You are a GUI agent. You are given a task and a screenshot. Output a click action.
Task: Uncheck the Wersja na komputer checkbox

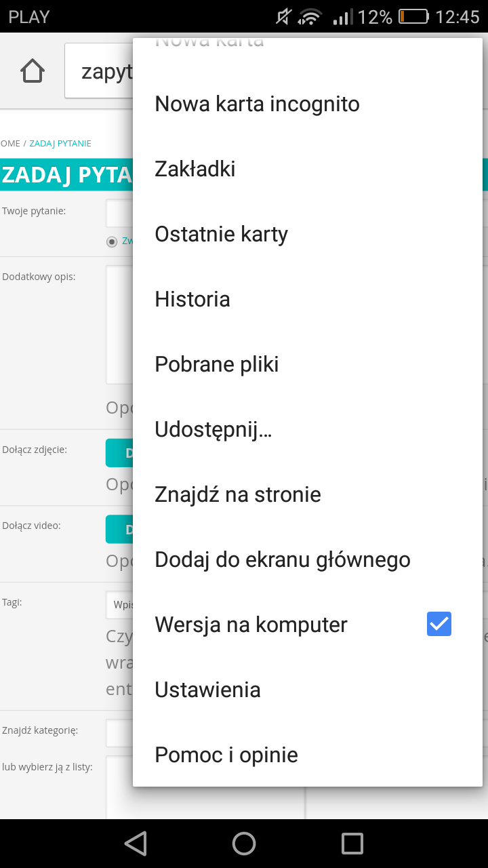click(439, 624)
